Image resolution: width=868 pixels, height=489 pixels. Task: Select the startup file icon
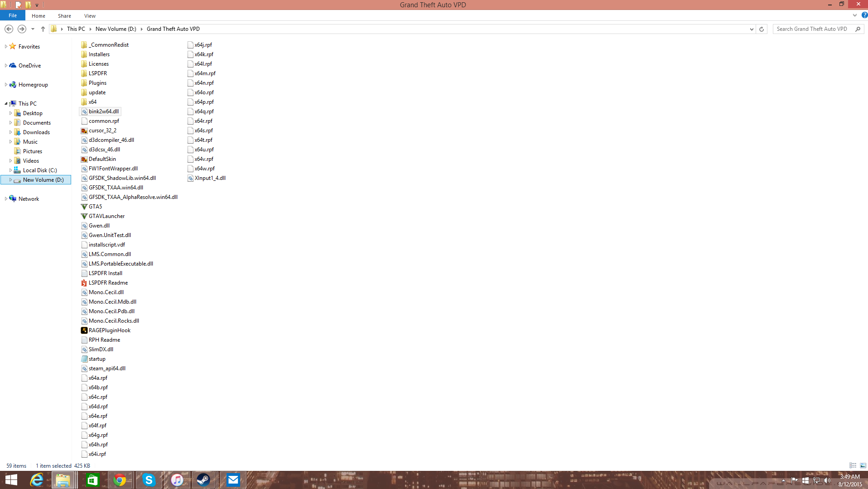pos(84,359)
